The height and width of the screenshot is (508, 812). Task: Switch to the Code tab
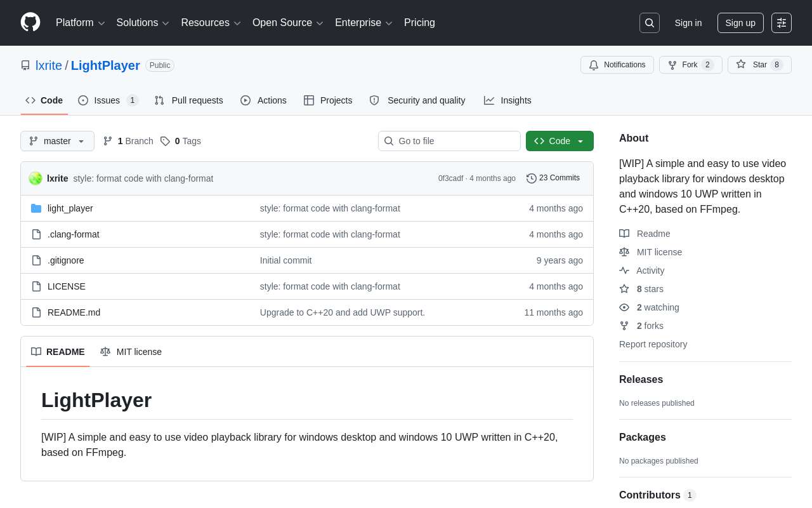44,100
